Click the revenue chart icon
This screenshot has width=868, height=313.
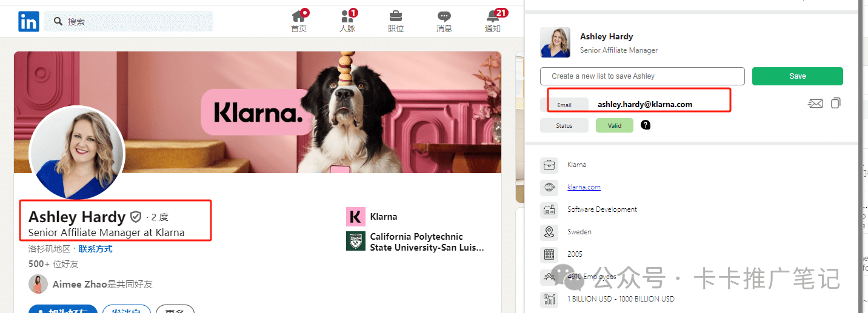click(550, 299)
